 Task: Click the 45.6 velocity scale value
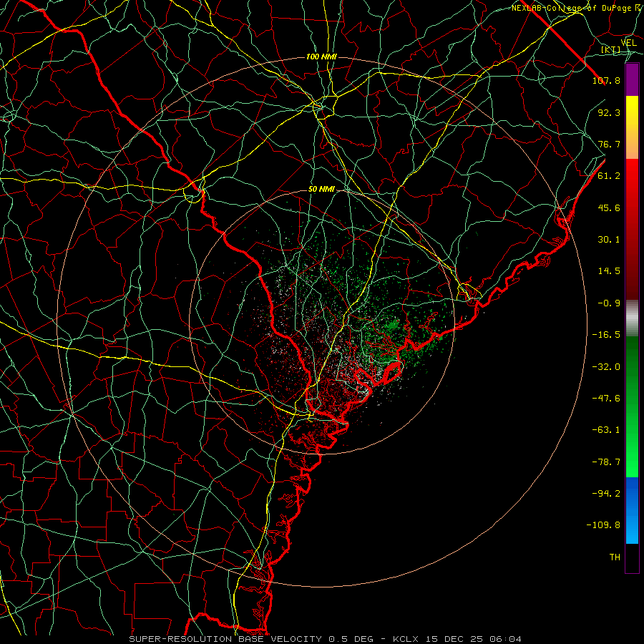[x=609, y=208]
